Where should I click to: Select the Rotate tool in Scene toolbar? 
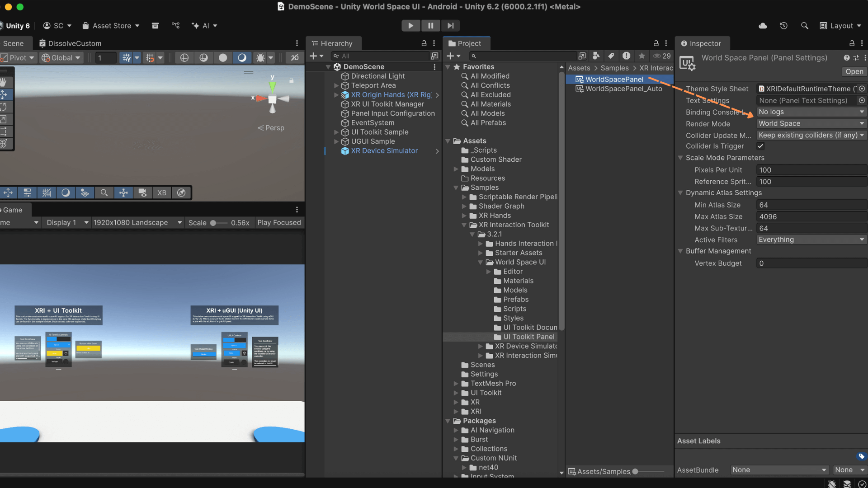click(4, 107)
